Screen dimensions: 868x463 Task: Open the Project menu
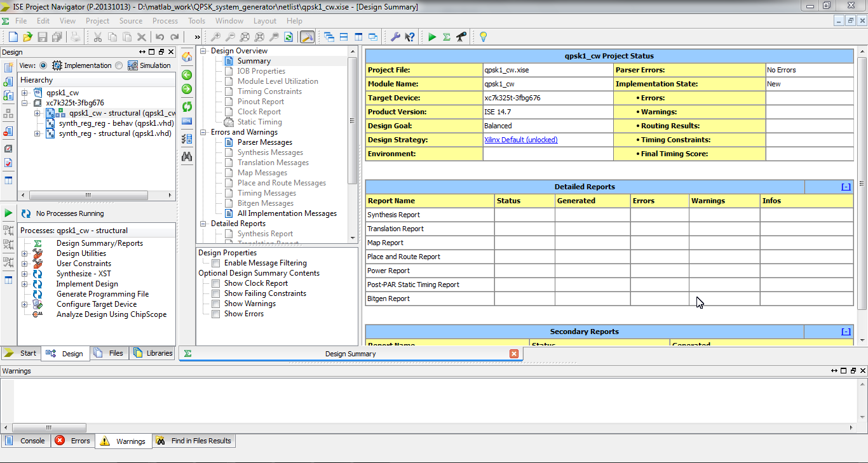tap(98, 21)
